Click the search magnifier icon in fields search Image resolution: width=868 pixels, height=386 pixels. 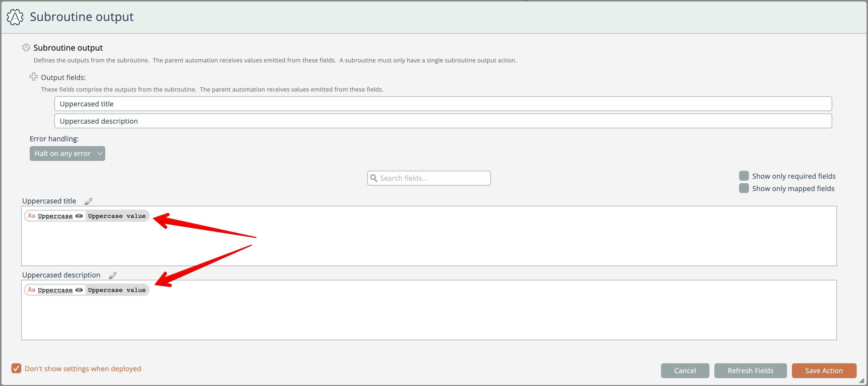tap(374, 178)
